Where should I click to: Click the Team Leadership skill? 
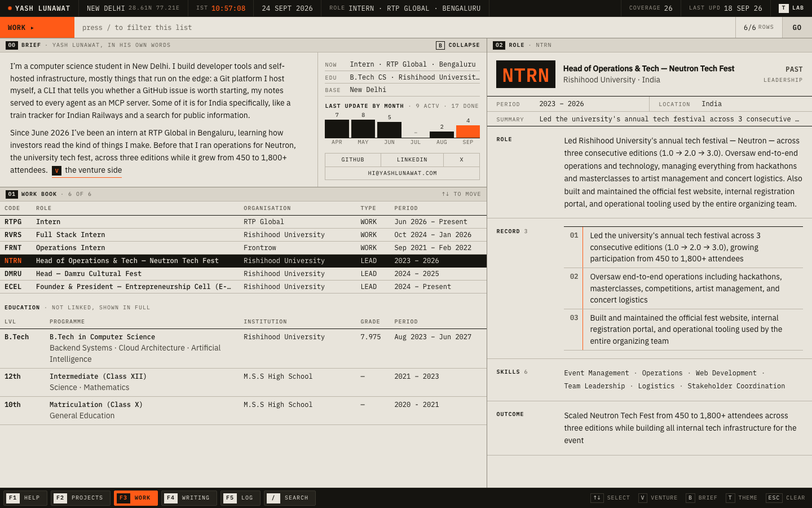point(594,386)
